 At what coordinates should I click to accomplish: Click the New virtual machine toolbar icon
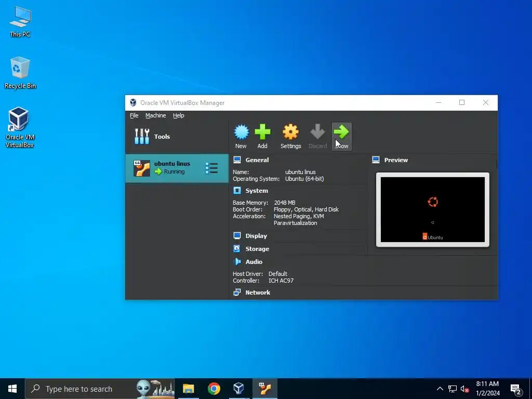click(241, 132)
